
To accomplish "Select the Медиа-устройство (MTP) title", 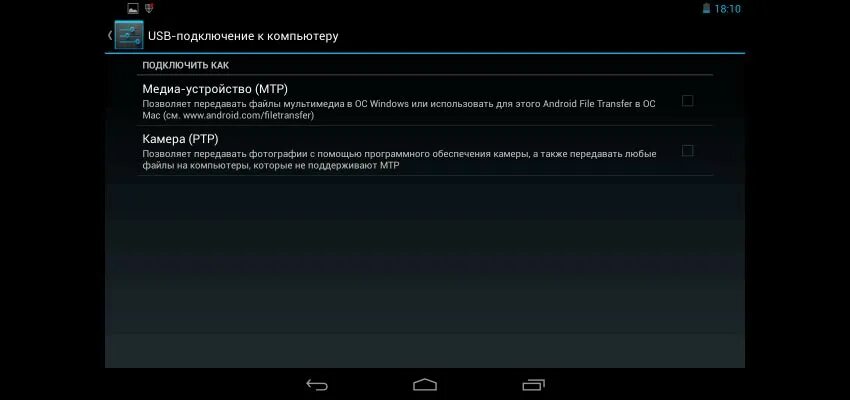I will tap(215, 89).
